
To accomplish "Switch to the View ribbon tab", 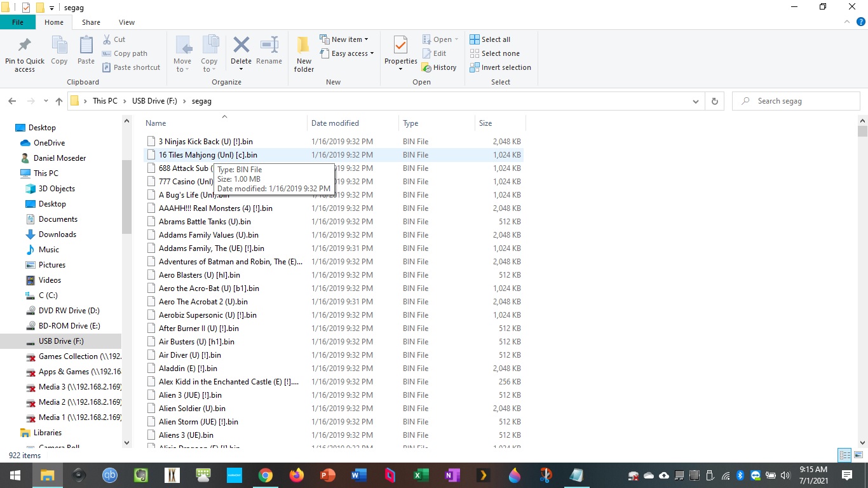I will pyautogui.click(x=126, y=22).
